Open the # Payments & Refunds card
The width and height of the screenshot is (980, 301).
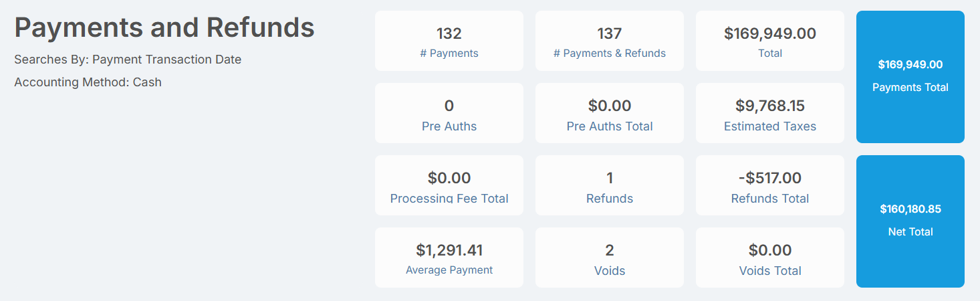coord(610,41)
